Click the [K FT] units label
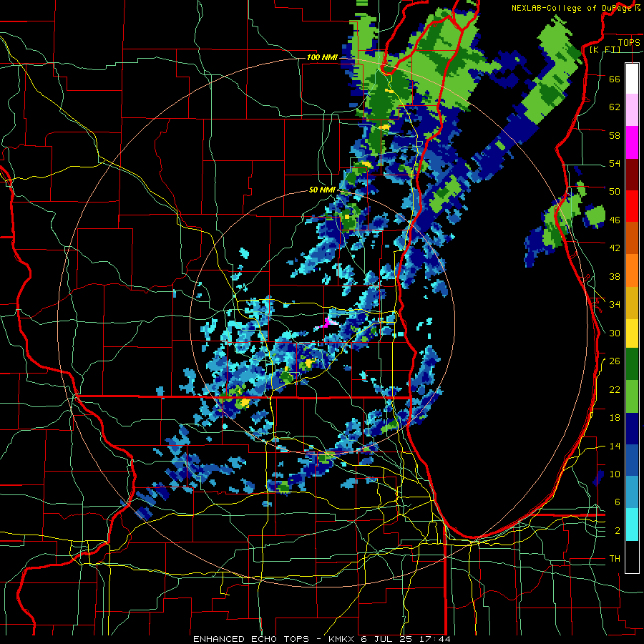644x644 pixels. pos(605,49)
